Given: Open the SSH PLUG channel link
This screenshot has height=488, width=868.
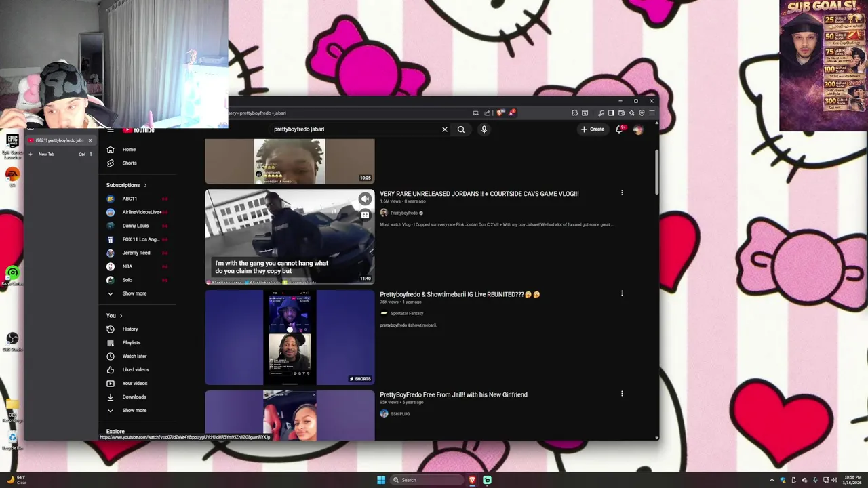Looking at the screenshot, I should 400,413.
